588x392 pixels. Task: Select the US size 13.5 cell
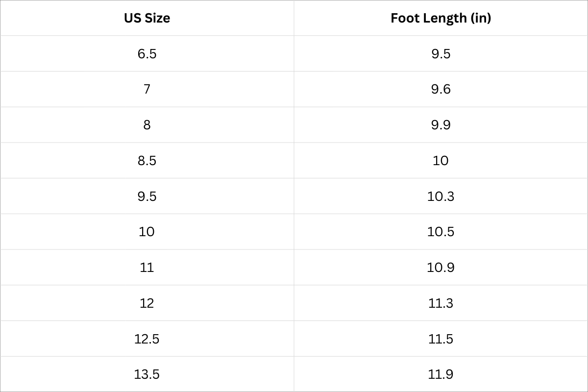point(147,374)
